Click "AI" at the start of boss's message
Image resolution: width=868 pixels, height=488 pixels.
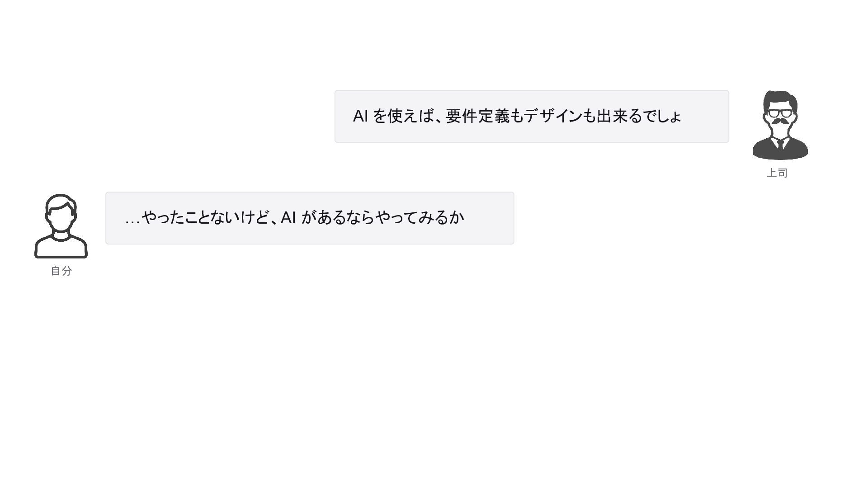pyautogui.click(x=360, y=116)
